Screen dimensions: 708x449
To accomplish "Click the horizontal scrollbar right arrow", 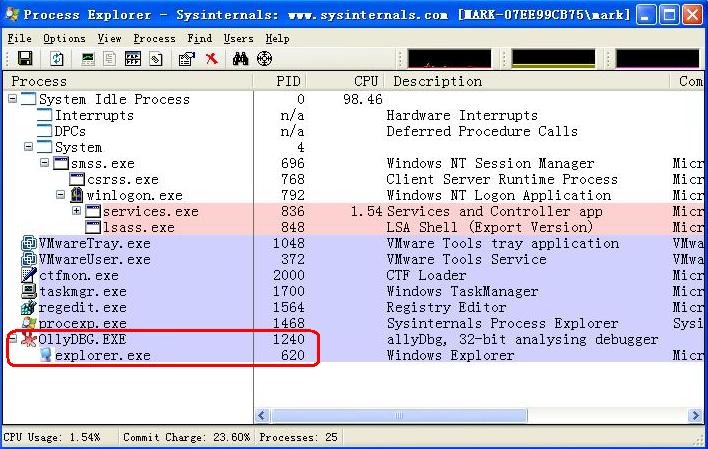I will coord(695,415).
